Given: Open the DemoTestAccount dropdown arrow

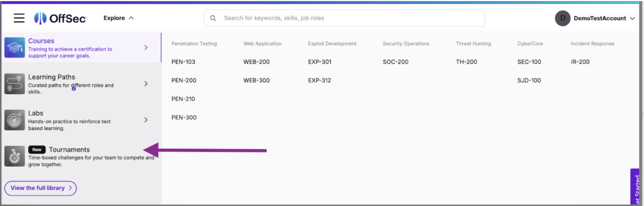Looking at the screenshot, I should (x=632, y=18).
